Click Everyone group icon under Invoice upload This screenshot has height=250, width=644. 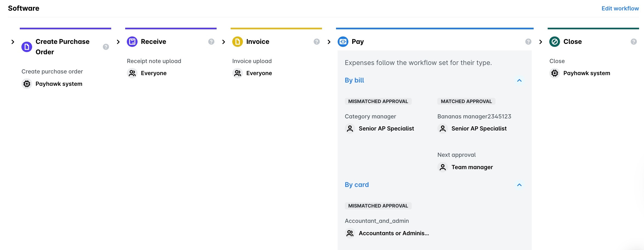[237, 73]
